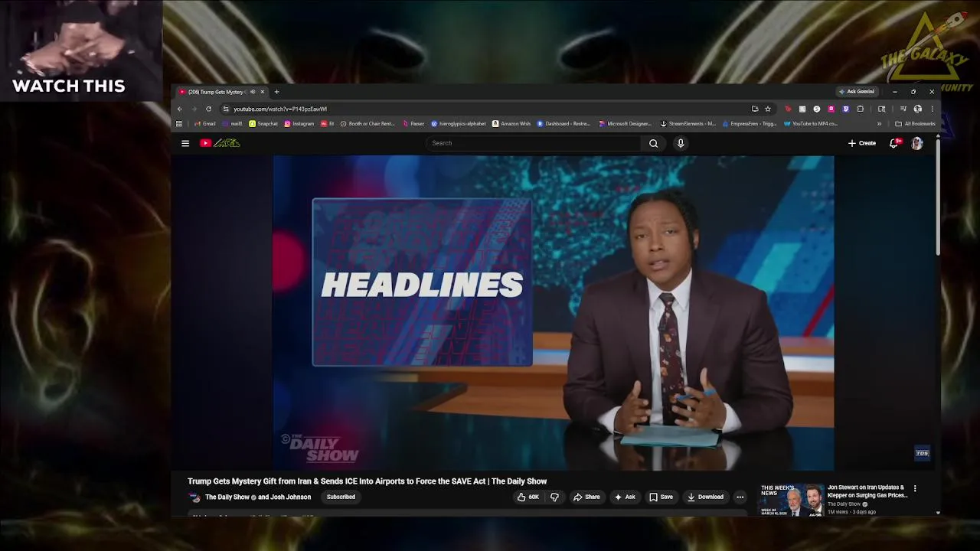Open options menu for Jon Stewart recommended video
The width and height of the screenshot is (980, 551).
[915, 488]
